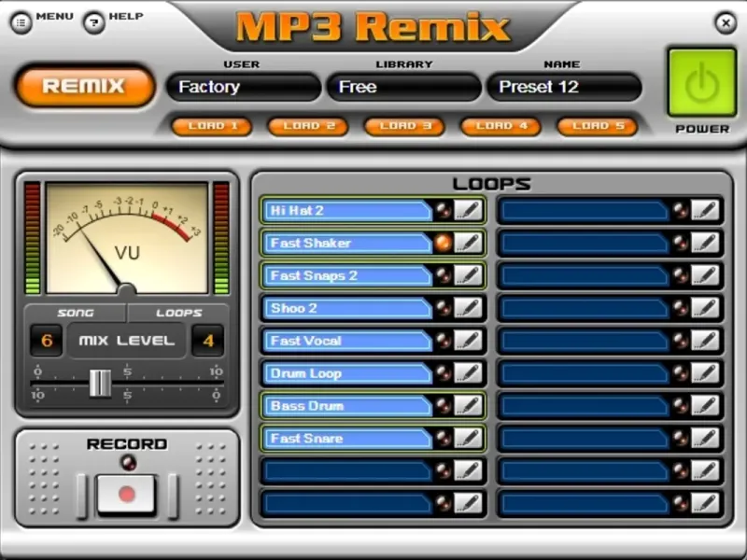Viewport: 747px width, 560px height.
Task: Edit Bass Drum with pencil icon
Action: point(468,406)
